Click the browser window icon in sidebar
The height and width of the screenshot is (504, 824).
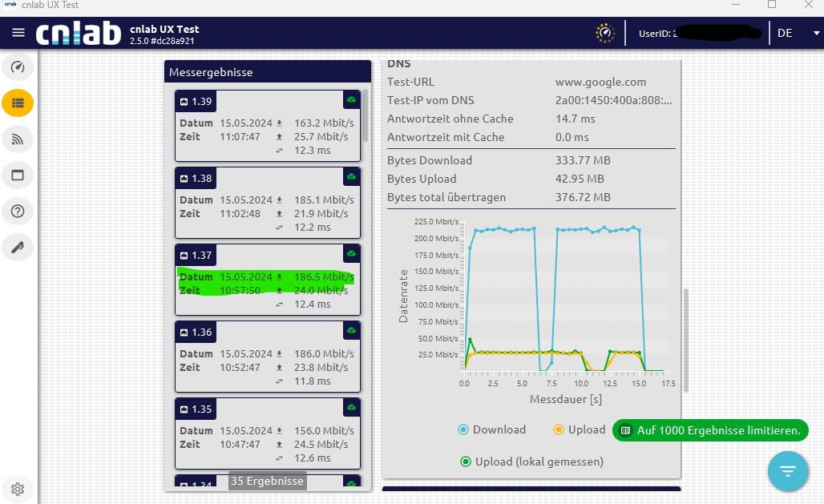[18, 175]
